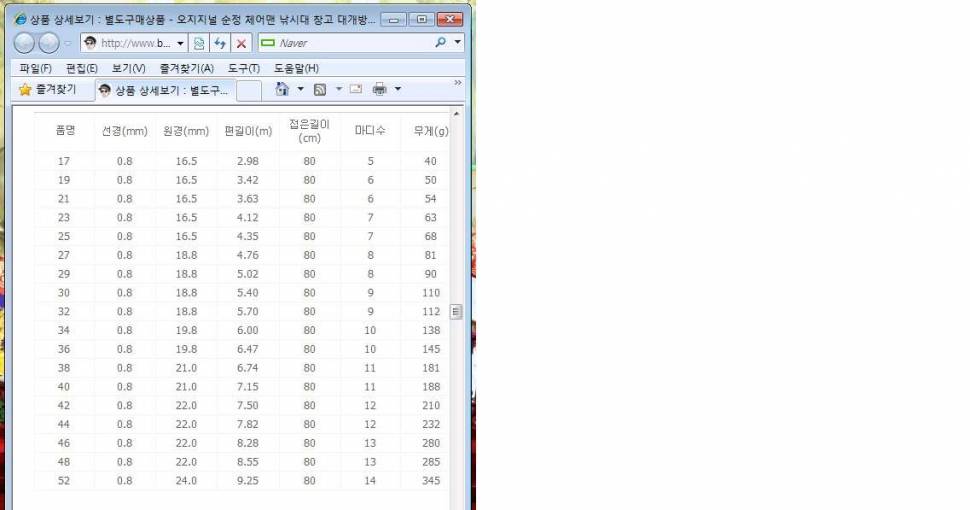Open the recent pages dropdown beside Forward
The height and width of the screenshot is (510, 970).
tap(68, 43)
